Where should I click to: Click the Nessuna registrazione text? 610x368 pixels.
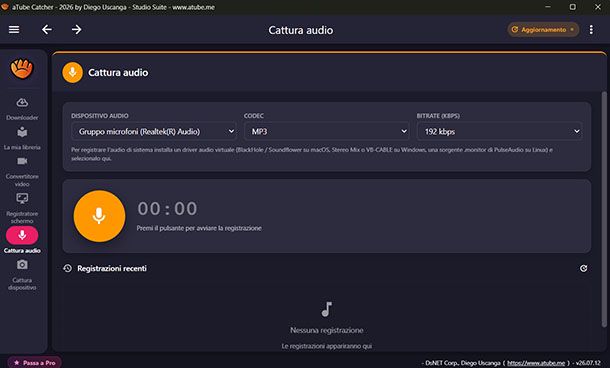click(x=327, y=330)
